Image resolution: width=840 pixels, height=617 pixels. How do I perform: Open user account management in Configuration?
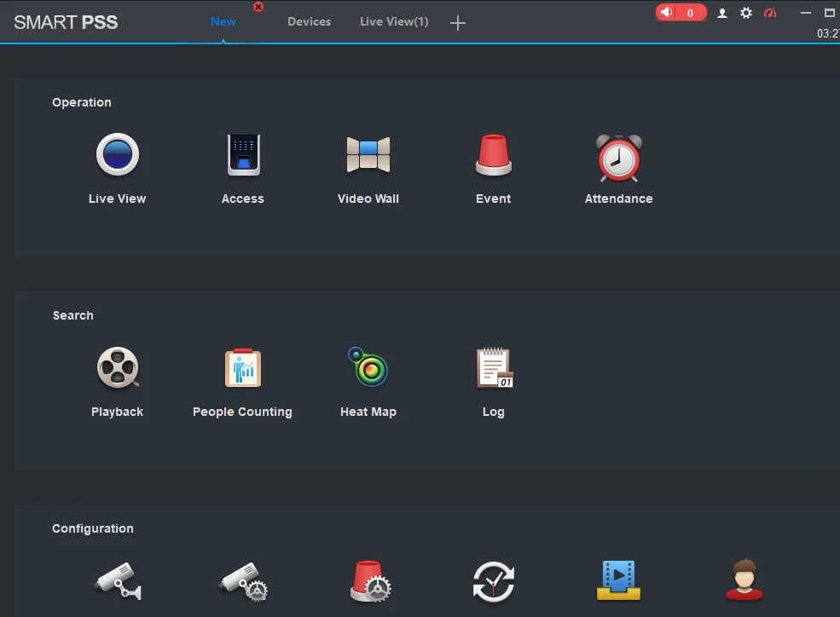743,581
